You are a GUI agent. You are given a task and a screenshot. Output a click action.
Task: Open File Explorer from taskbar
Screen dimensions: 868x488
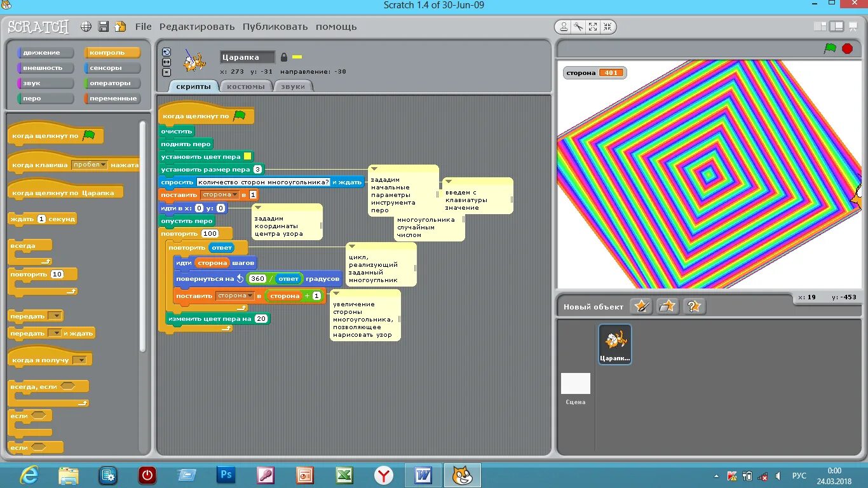coord(69,475)
